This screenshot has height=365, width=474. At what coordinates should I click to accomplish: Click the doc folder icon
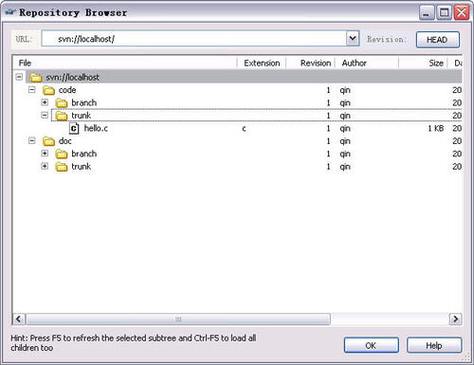pyautogui.click(x=49, y=141)
